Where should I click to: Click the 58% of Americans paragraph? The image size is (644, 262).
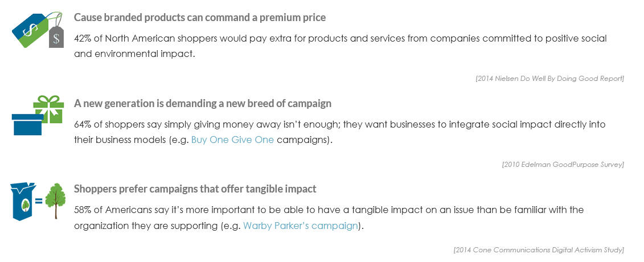point(329,218)
